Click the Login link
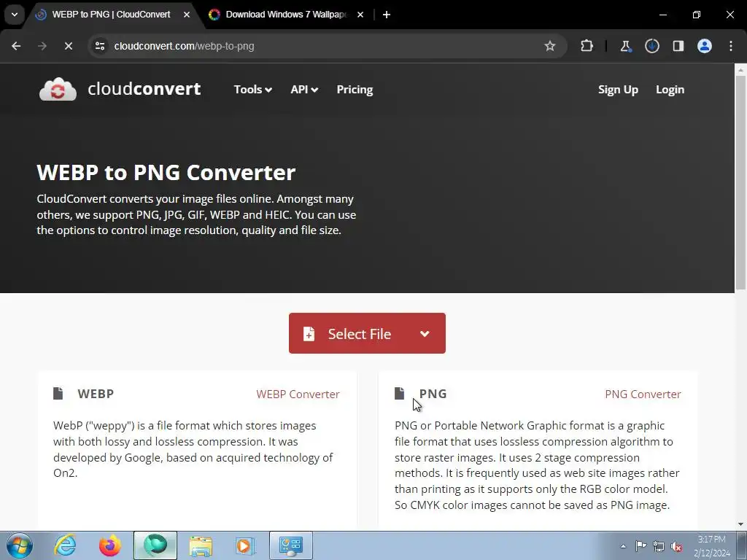Screen dimensions: 747x560 (670, 90)
